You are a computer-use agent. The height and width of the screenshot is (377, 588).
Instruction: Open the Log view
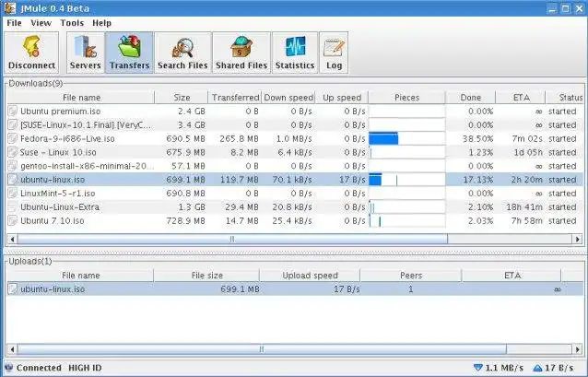(334, 53)
